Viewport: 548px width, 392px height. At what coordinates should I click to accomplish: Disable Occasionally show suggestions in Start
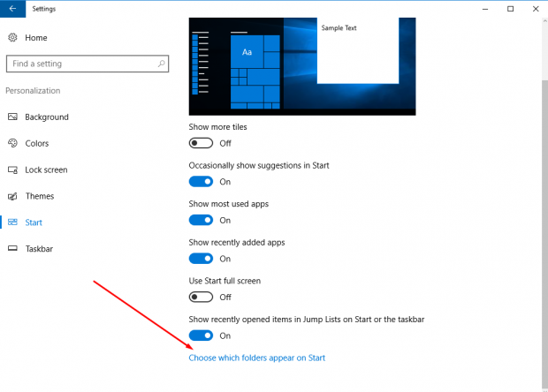(x=201, y=182)
